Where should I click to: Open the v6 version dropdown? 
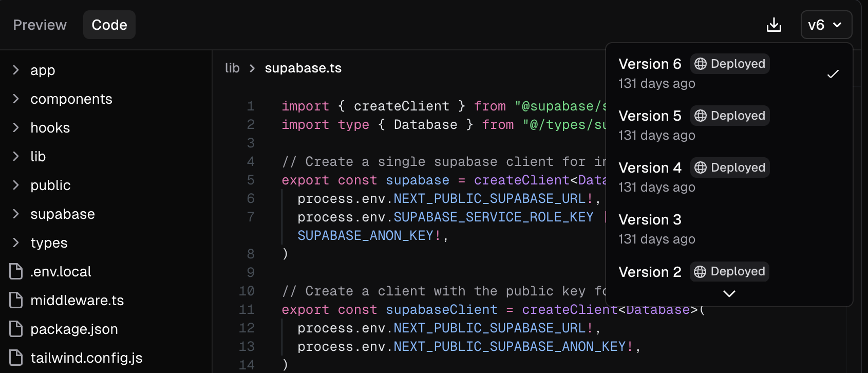click(x=826, y=25)
